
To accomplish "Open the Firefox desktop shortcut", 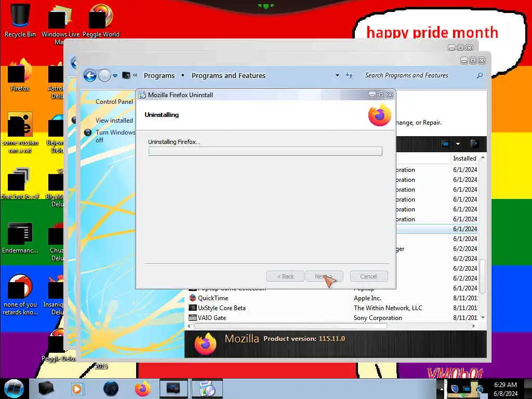I will point(20,75).
